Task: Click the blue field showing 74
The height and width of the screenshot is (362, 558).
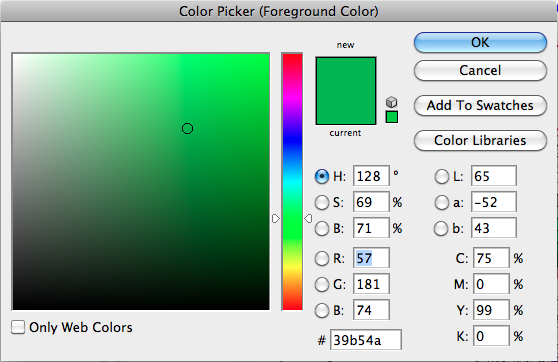Action: click(371, 310)
